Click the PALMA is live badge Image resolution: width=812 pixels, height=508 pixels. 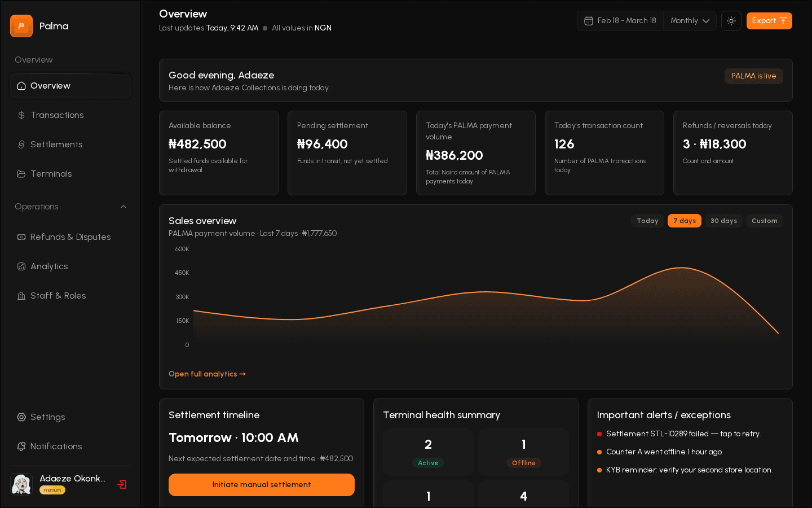[x=753, y=76]
